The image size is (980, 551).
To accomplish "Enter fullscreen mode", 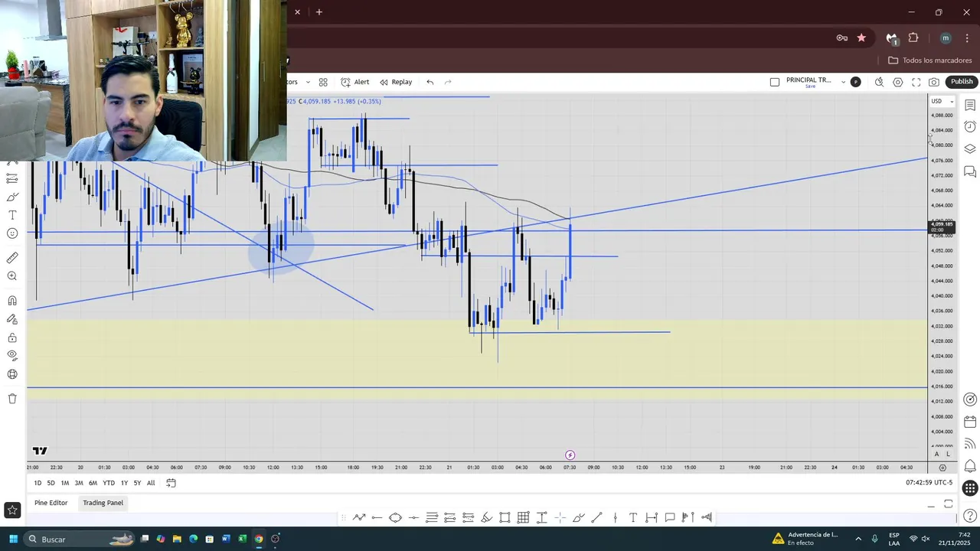I will pos(916,82).
